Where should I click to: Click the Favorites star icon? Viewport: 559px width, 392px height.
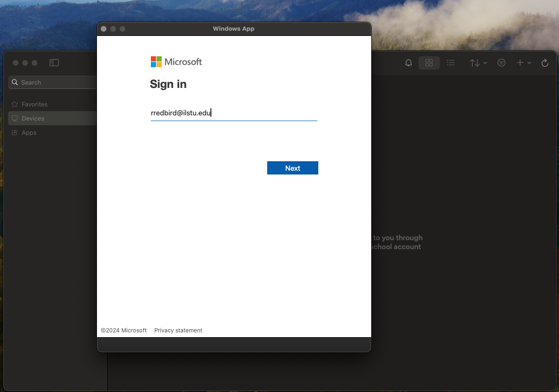15,104
